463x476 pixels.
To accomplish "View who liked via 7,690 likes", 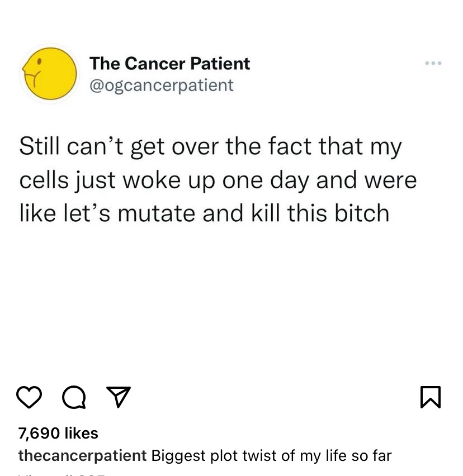I will [x=58, y=433].
